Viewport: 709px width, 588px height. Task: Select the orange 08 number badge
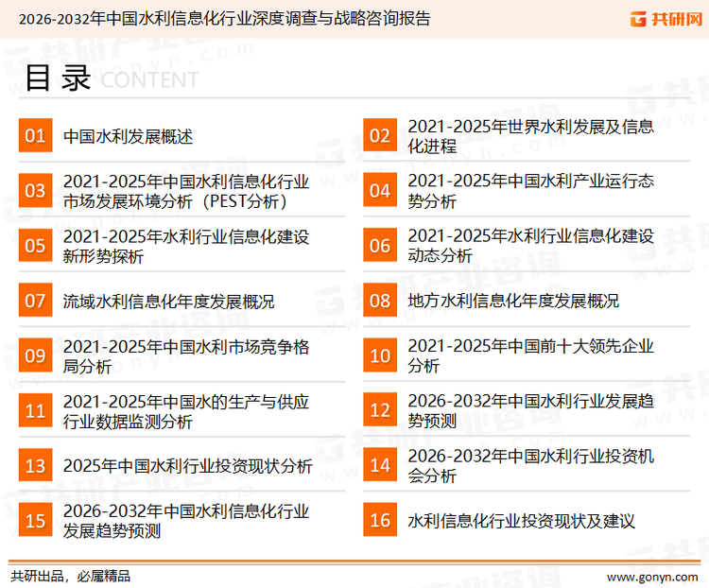(380, 301)
